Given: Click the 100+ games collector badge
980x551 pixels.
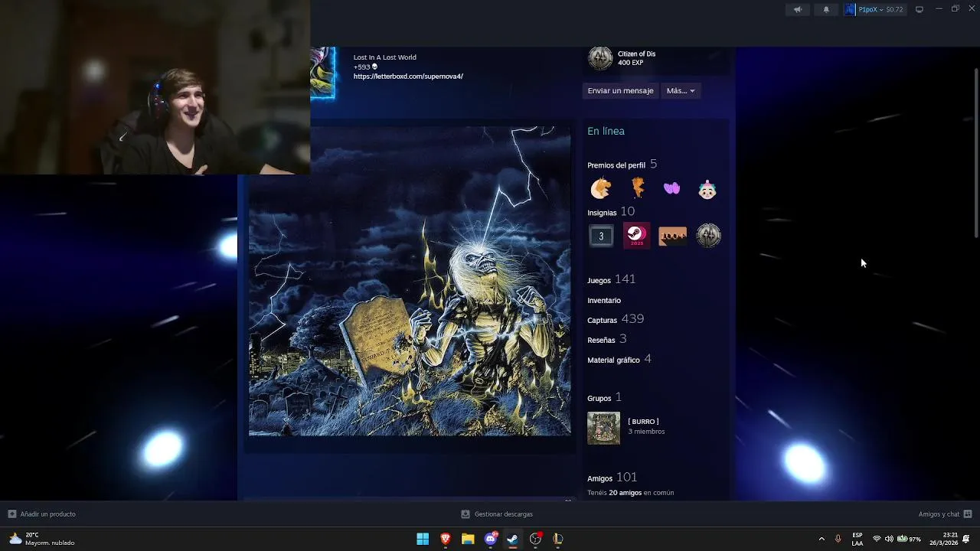Looking at the screenshot, I should click(672, 236).
